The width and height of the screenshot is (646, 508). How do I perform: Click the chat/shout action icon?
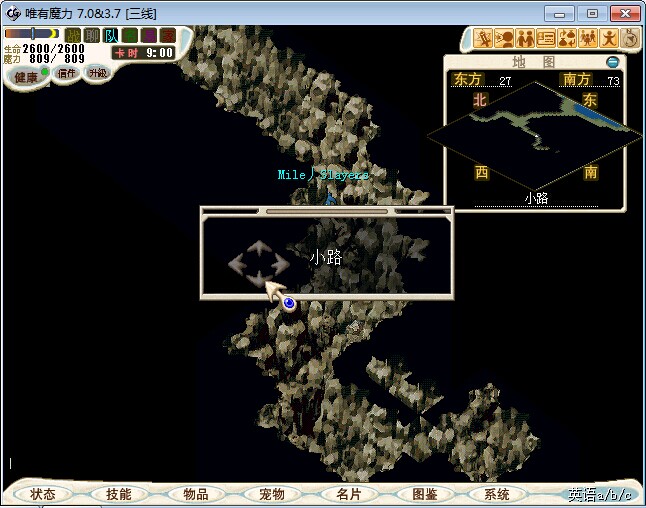coord(504,39)
